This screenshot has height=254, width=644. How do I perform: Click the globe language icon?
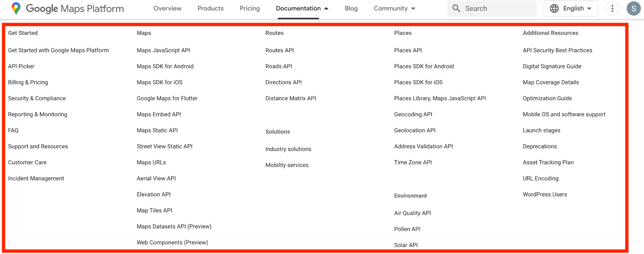click(554, 8)
